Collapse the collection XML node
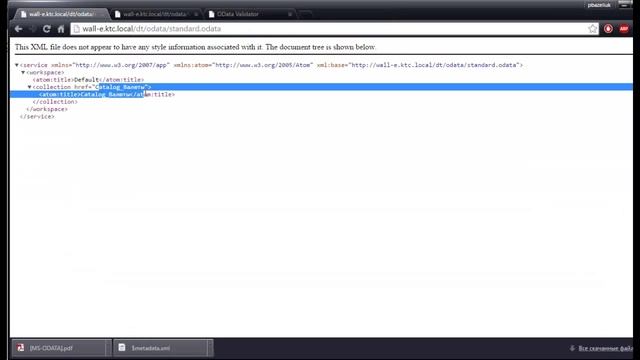The width and height of the screenshot is (640, 360). pos(29,87)
